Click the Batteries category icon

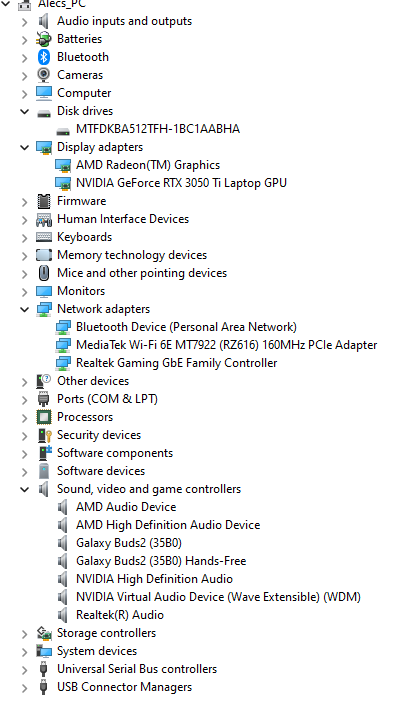tap(43, 39)
